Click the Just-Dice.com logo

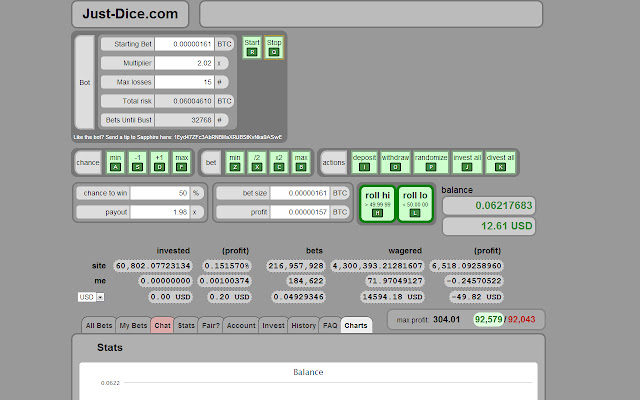click(x=130, y=14)
